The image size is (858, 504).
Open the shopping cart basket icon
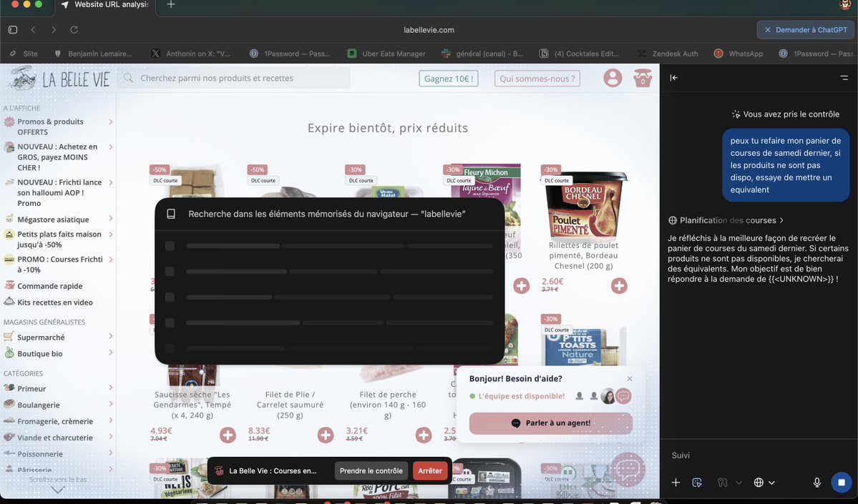pyautogui.click(x=643, y=78)
